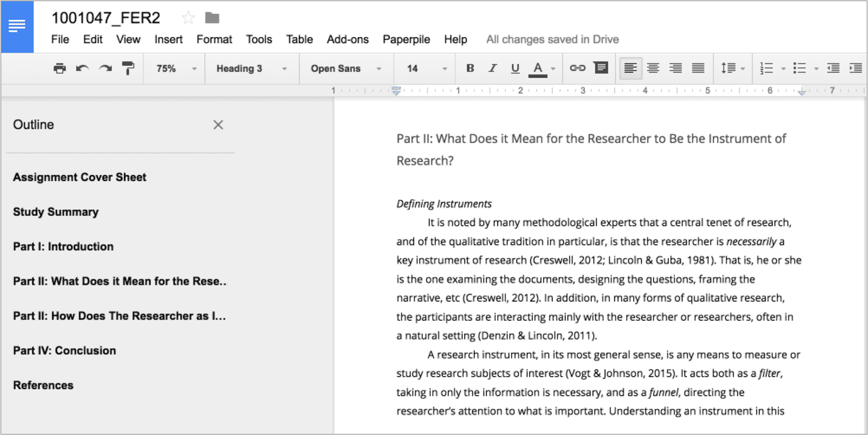Redo the last change
868x435 pixels.
104,68
